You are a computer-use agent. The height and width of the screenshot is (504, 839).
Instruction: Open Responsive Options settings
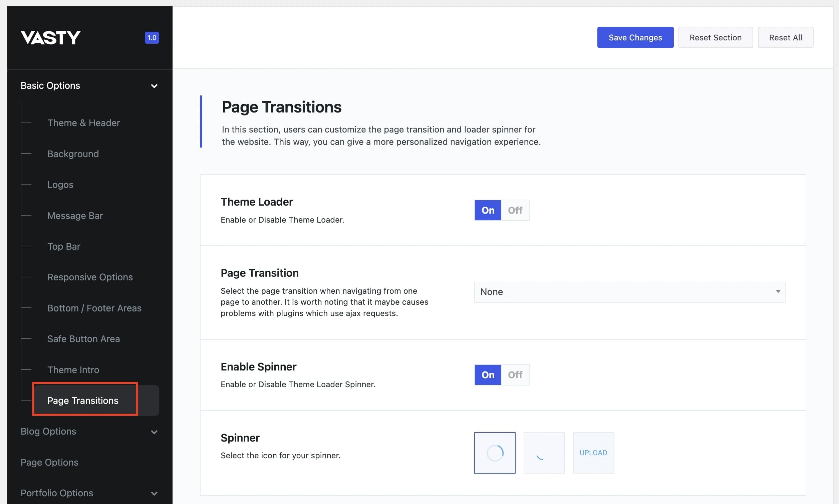[x=90, y=277]
